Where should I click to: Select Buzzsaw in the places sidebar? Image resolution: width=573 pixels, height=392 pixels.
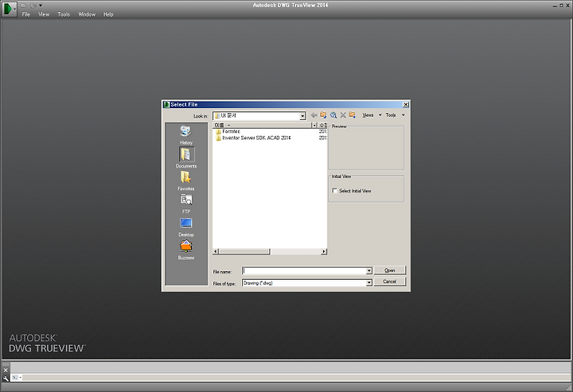186,250
